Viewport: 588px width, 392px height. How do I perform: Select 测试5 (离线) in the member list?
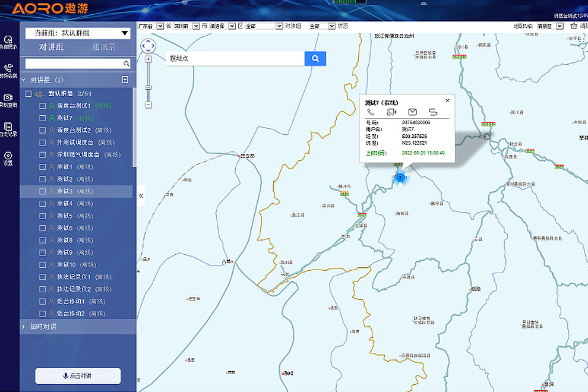[x=76, y=216]
